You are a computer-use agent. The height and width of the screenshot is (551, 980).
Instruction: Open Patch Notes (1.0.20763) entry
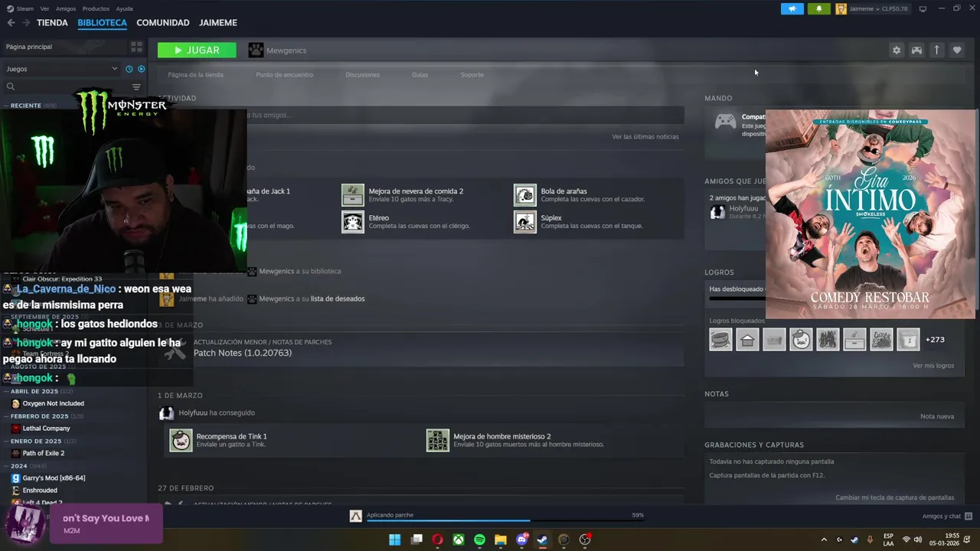(243, 353)
